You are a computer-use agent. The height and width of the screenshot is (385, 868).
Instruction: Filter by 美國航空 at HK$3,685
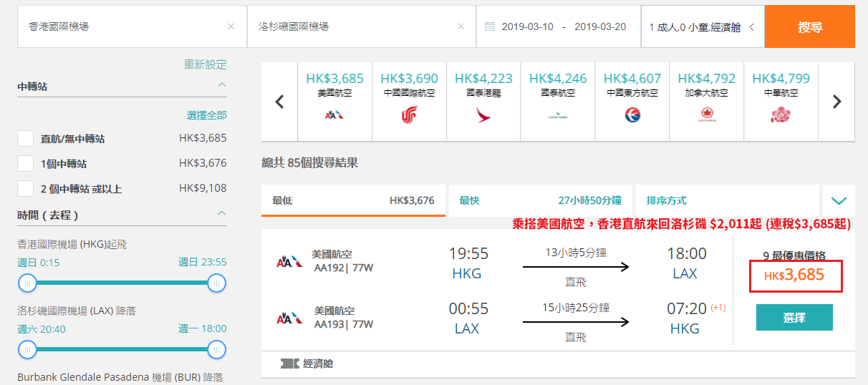tap(334, 102)
